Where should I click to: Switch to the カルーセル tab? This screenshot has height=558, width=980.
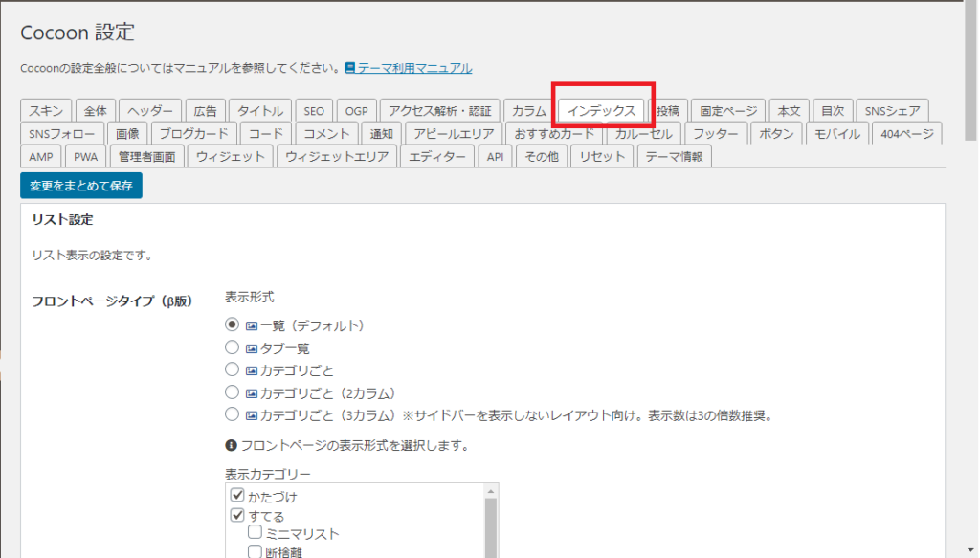643,134
